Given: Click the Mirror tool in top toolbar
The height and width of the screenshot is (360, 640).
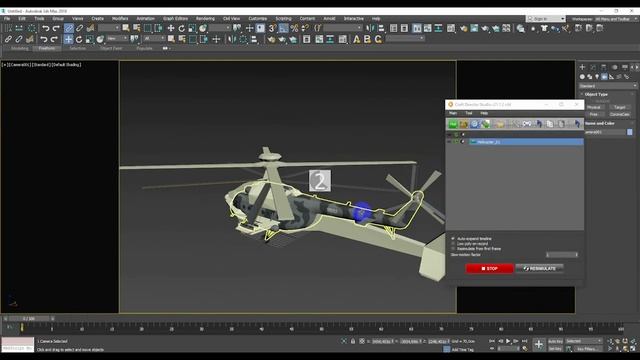Looking at the screenshot, I should [370, 28].
